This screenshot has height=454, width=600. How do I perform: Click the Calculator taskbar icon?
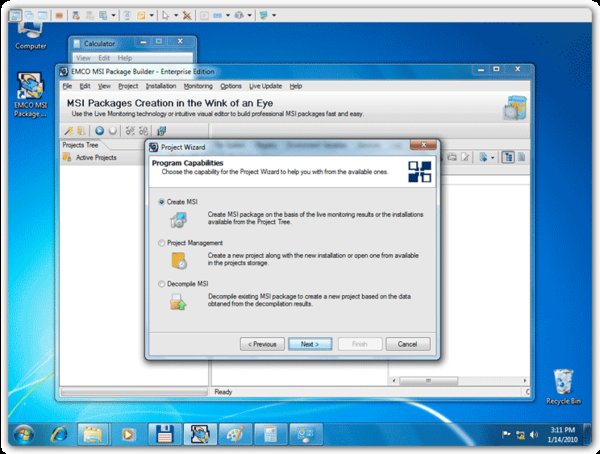pyautogui.click(x=270, y=434)
